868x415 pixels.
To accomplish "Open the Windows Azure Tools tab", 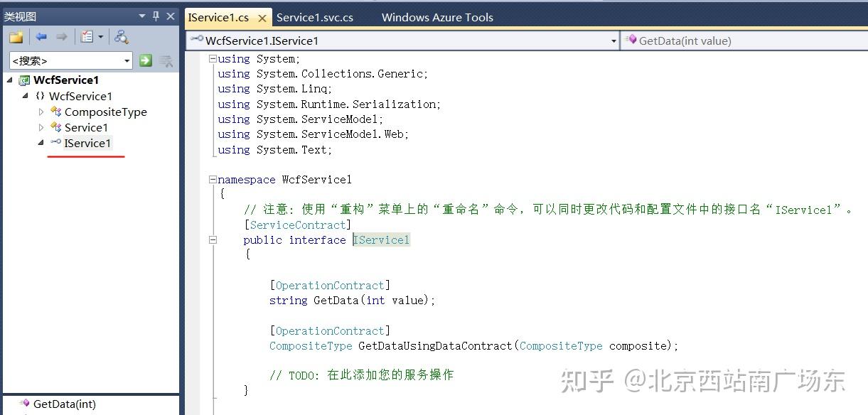I will [x=437, y=18].
